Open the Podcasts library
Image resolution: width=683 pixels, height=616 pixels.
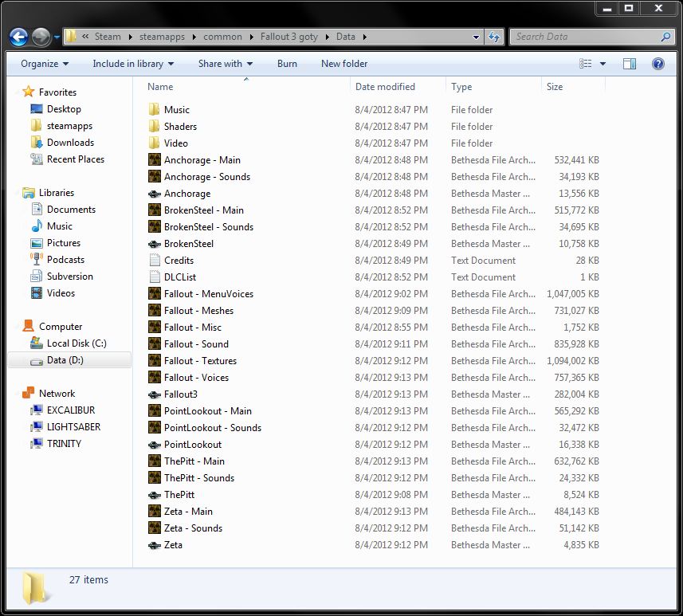(65, 260)
